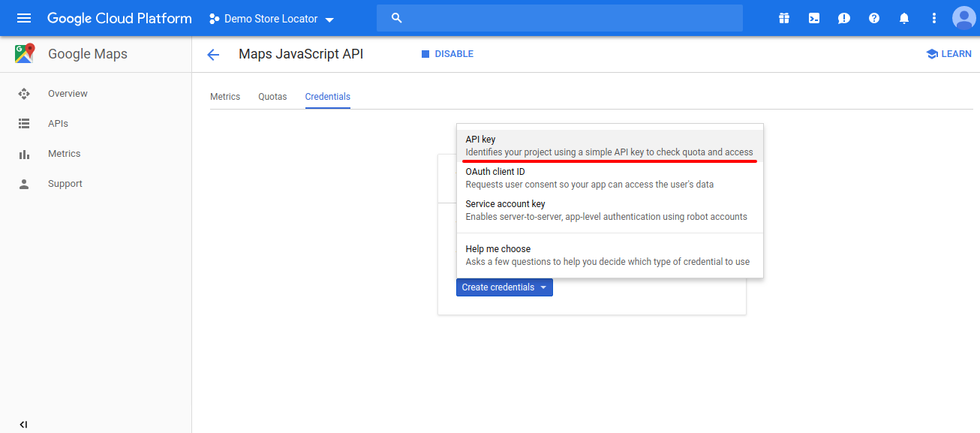
Task: Go back using the left arrow
Action: [213, 54]
